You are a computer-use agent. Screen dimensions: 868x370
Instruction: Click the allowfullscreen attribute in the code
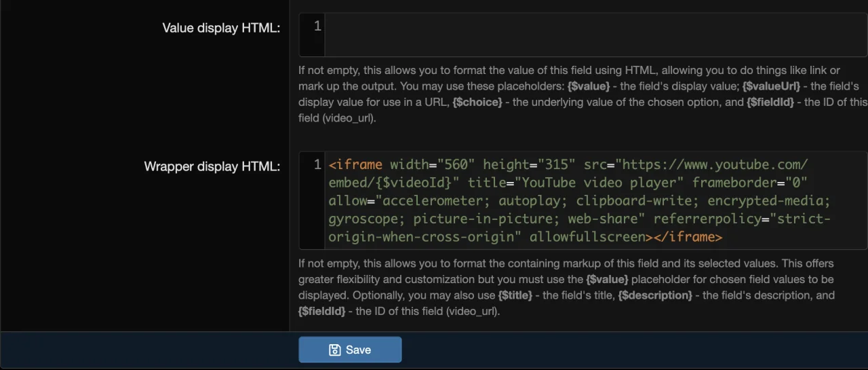[x=587, y=237]
